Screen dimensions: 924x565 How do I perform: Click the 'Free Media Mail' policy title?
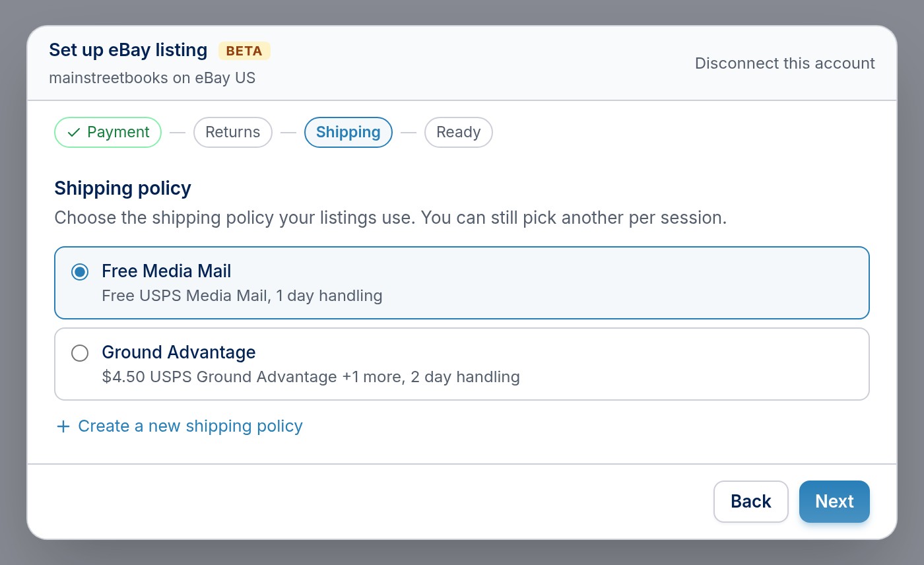[166, 271]
